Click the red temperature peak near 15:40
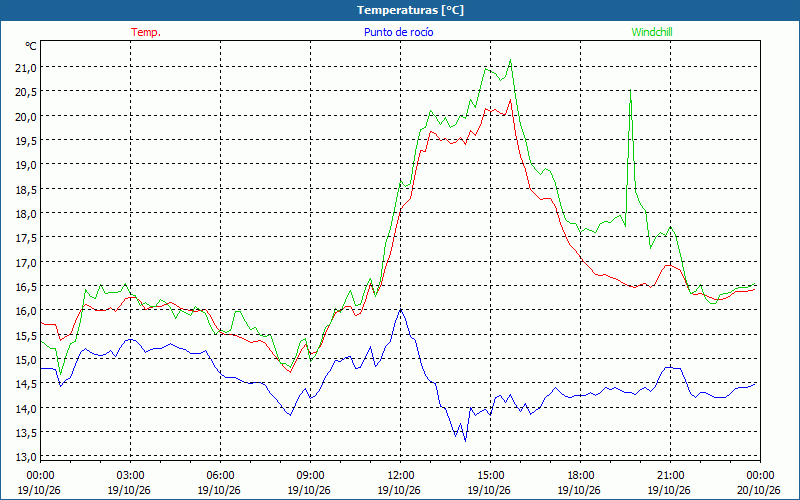The image size is (800, 500). point(510,99)
